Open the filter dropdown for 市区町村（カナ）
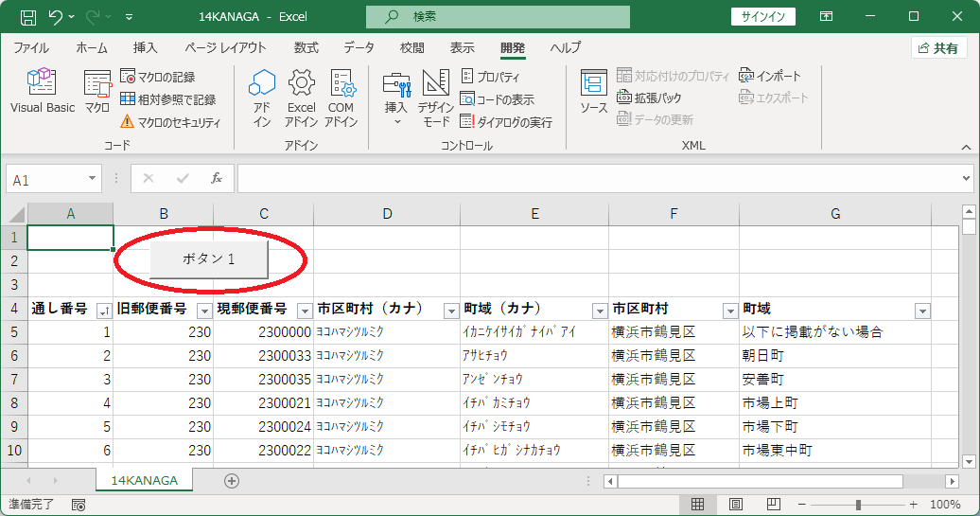Viewport: 980px width, 516px height. coord(451,311)
